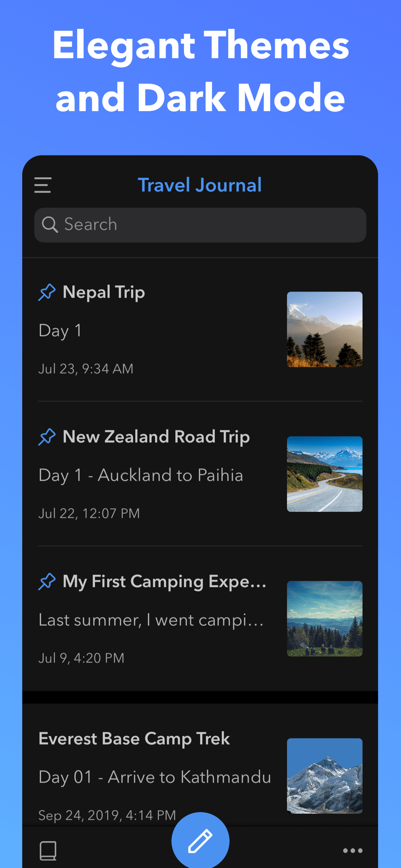Tap the Nepal Trip mountain thumbnail
The width and height of the screenshot is (401, 868).
tap(325, 329)
